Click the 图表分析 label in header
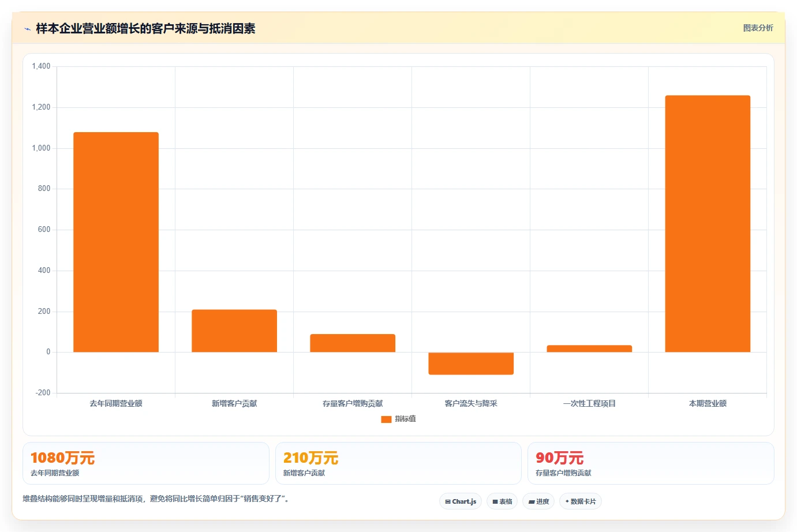The image size is (797, 532). tap(758, 28)
